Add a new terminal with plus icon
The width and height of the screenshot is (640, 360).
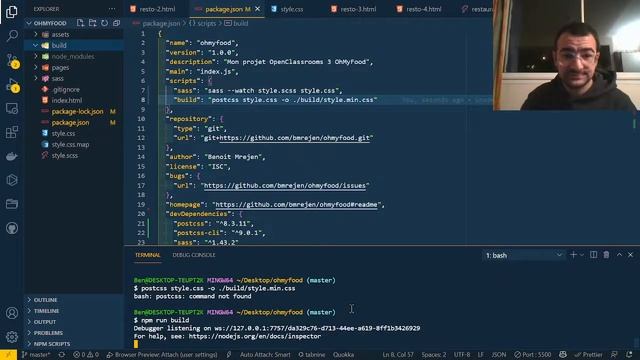(573, 255)
